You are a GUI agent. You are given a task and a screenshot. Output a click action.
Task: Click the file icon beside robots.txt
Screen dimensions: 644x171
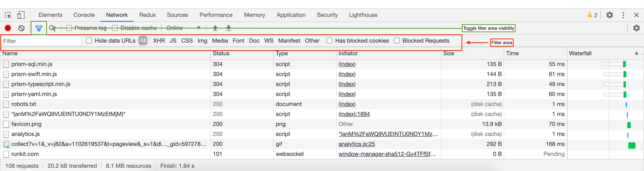click(x=6, y=104)
